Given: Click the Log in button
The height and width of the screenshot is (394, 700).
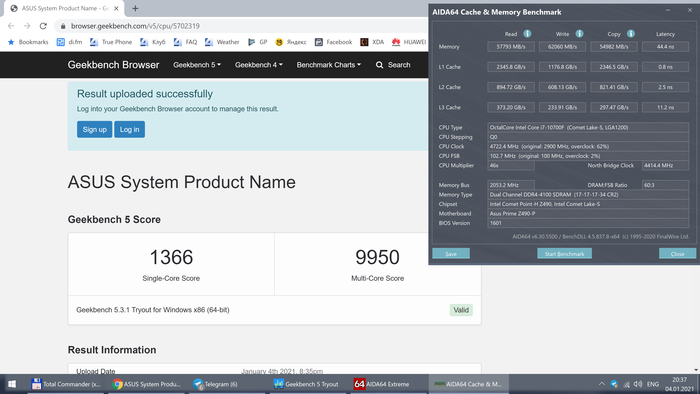Looking at the screenshot, I should 129,129.
